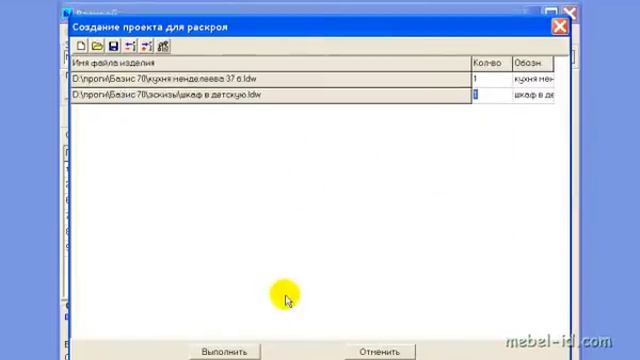The width and height of the screenshot is (640, 360).
Task: Click the Кол-во column header
Action: pyautogui.click(x=492, y=63)
